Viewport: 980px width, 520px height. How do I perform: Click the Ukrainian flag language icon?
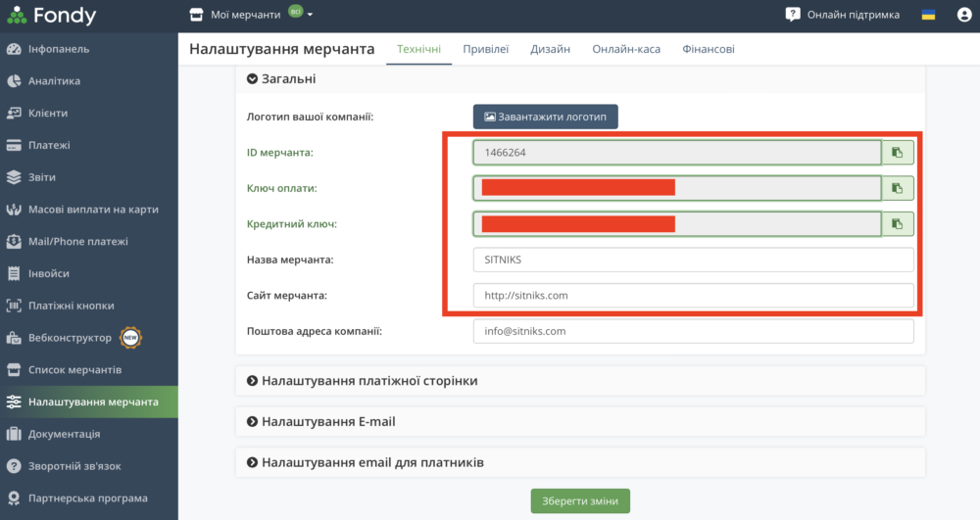click(928, 15)
